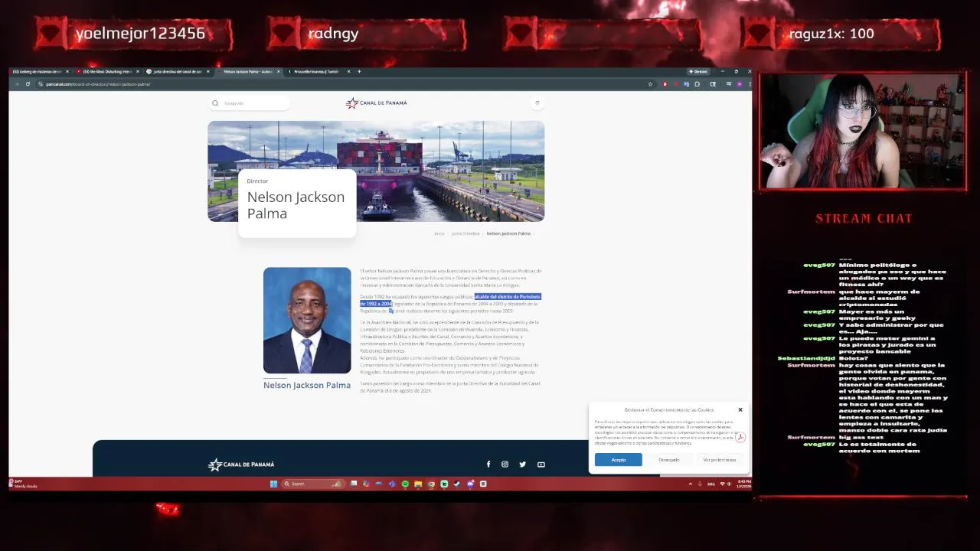Click the Windows taskbar search box
980x551 pixels.
coord(313,484)
